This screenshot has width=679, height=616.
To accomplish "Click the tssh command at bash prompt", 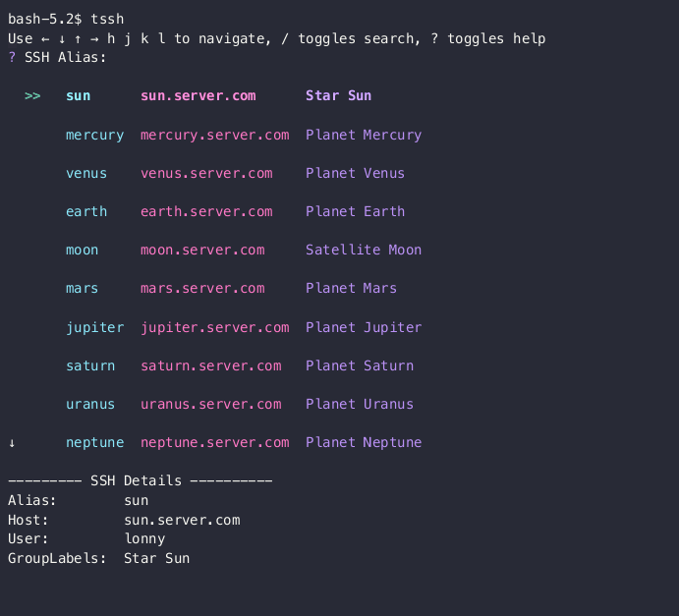I will pos(107,20).
